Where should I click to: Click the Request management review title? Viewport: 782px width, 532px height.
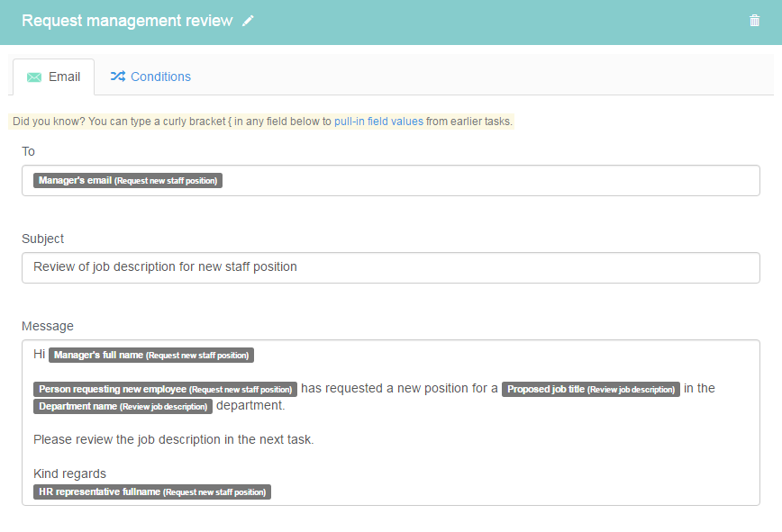127,21
